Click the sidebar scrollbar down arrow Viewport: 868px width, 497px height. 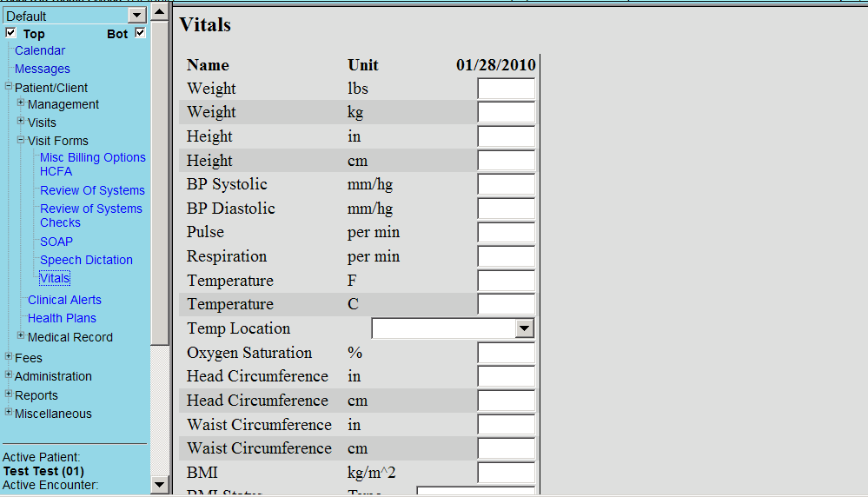coord(159,485)
